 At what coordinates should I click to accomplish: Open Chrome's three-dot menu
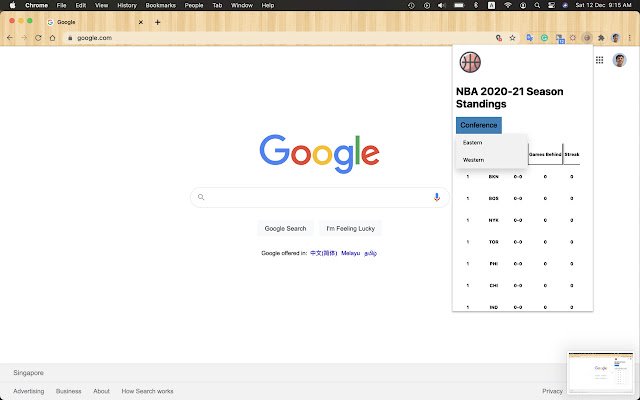[x=630, y=38]
